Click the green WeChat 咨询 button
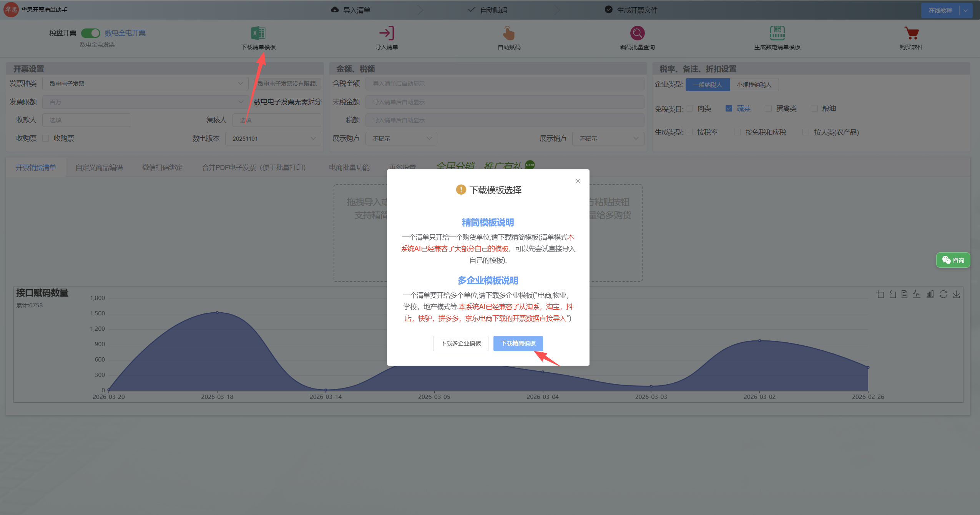The image size is (980, 515). pyautogui.click(x=953, y=260)
